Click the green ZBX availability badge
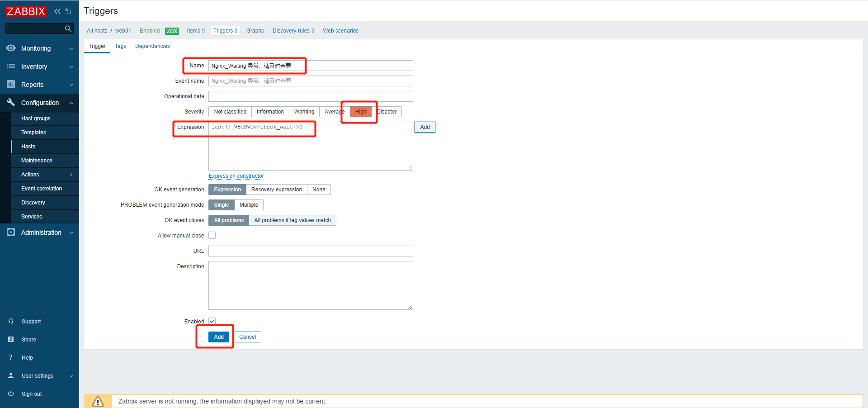This screenshot has width=868, height=408. pos(172,31)
